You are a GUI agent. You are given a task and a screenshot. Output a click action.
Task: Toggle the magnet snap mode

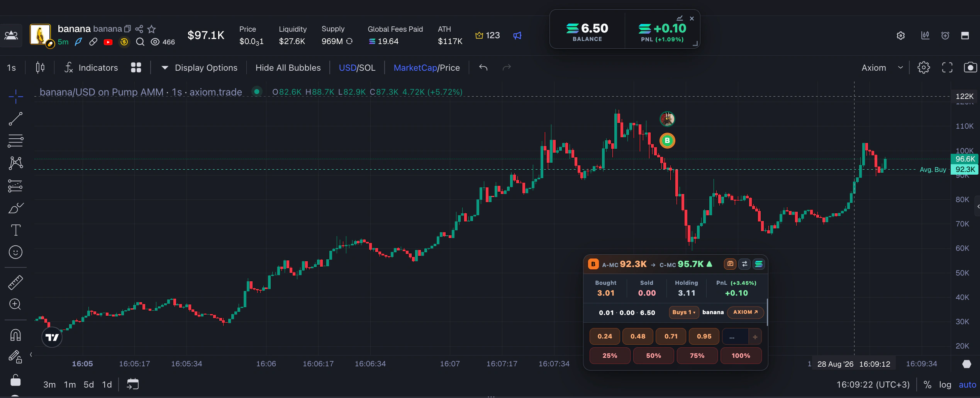[x=16, y=335]
